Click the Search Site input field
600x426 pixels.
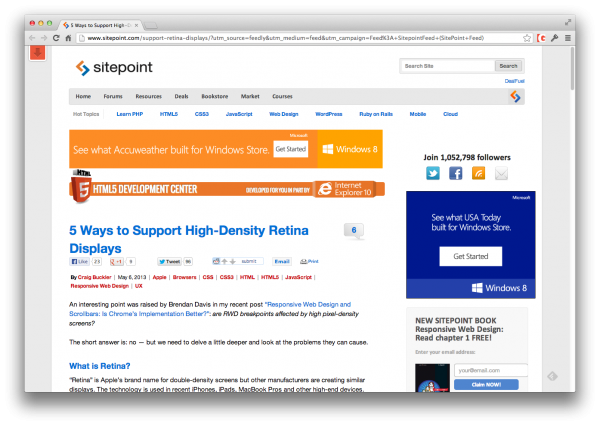pyautogui.click(x=447, y=66)
